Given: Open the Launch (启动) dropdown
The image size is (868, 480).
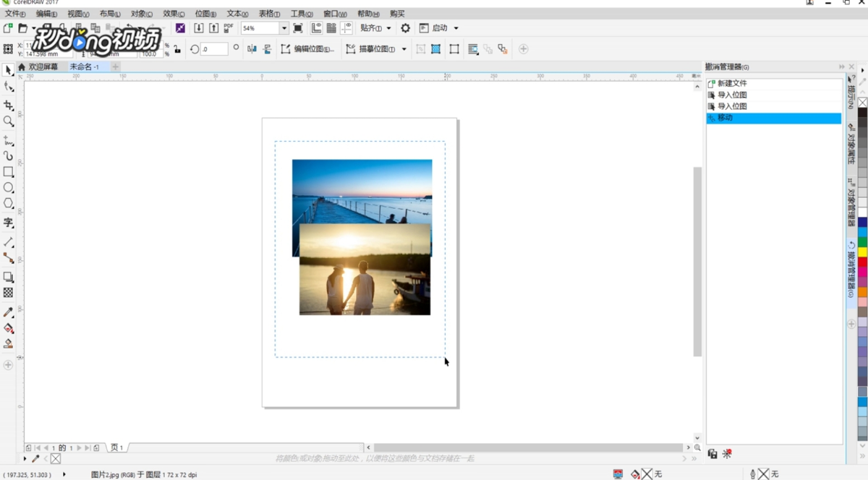Looking at the screenshot, I should point(439,28).
